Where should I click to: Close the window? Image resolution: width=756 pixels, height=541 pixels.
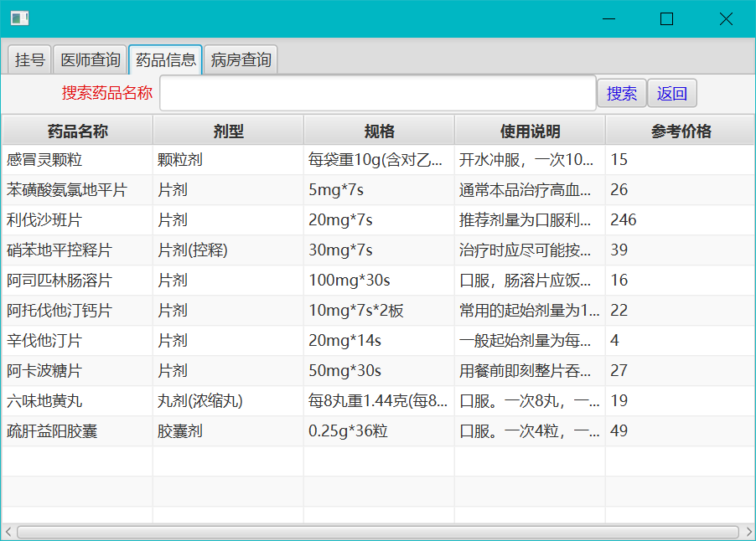coord(726,18)
